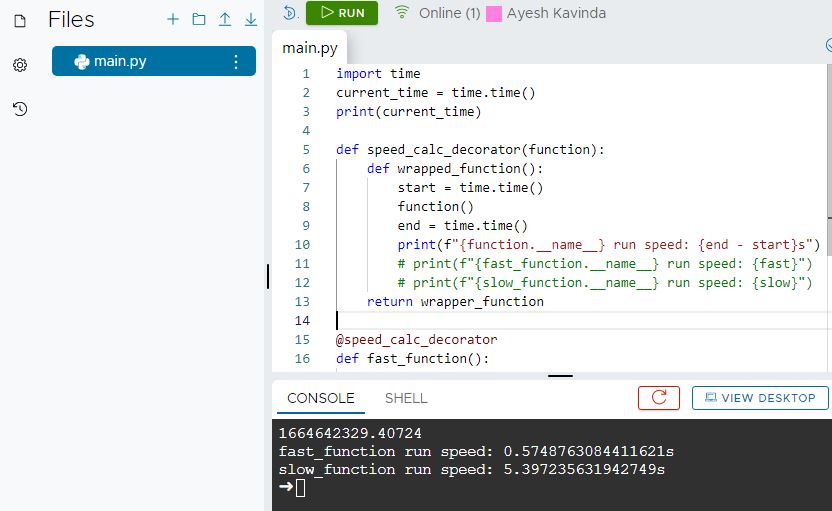Click 'def speed_calc_decorator(function):' line
Screen dimensions: 832x511
click(x=470, y=150)
